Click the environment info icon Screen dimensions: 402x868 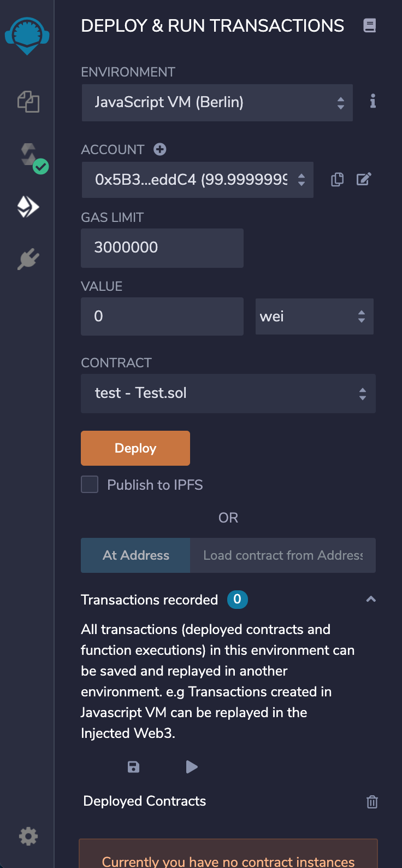click(373, 101)
